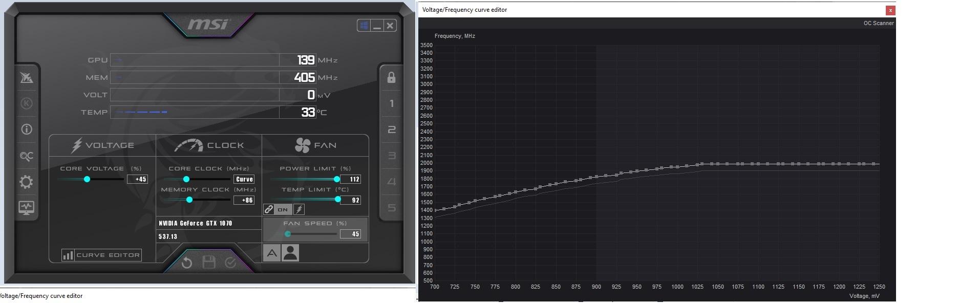The height and width of the screenshot is (303, 980).
Task: Select profile slot 5
Action: tap(391, 208)
